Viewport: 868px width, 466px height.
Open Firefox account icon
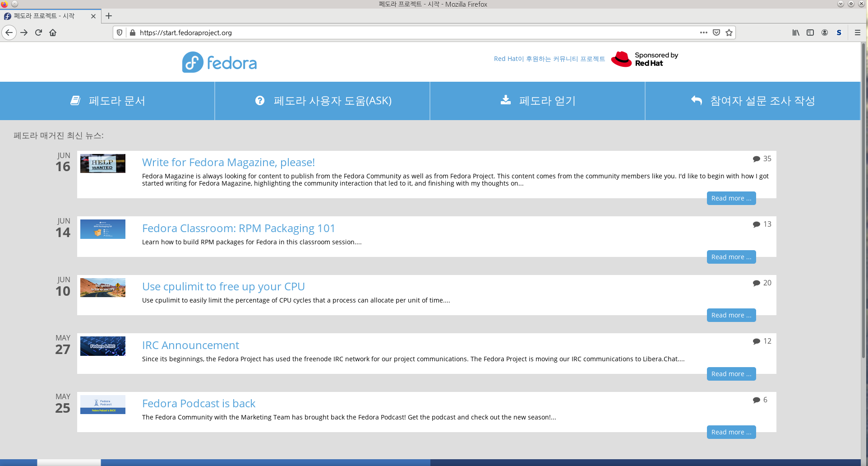pos(825,33)
